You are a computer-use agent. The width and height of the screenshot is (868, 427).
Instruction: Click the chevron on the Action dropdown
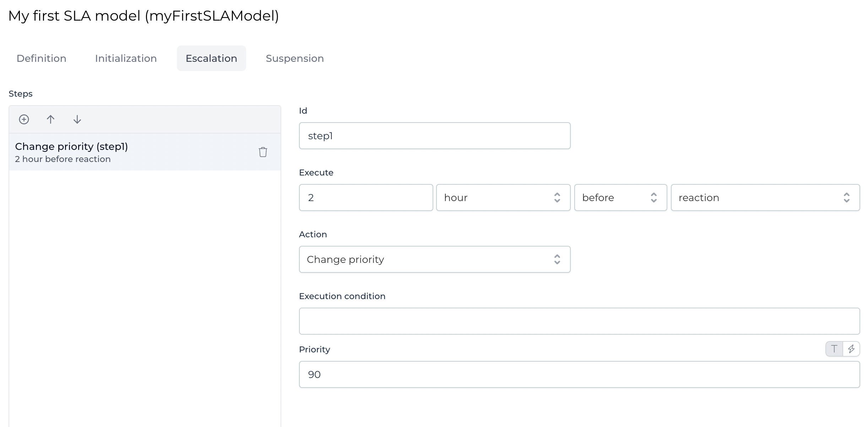coord(558,259)
